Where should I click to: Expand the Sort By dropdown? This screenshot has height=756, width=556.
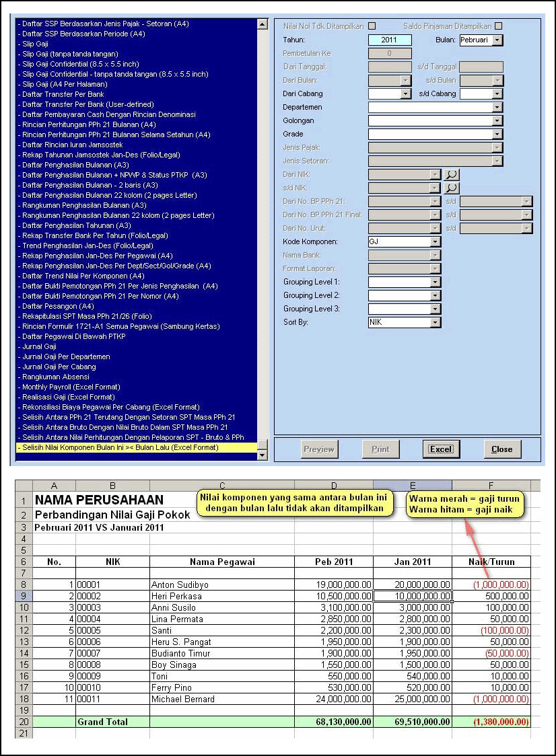pyautogui.click(x=436, y=323)
